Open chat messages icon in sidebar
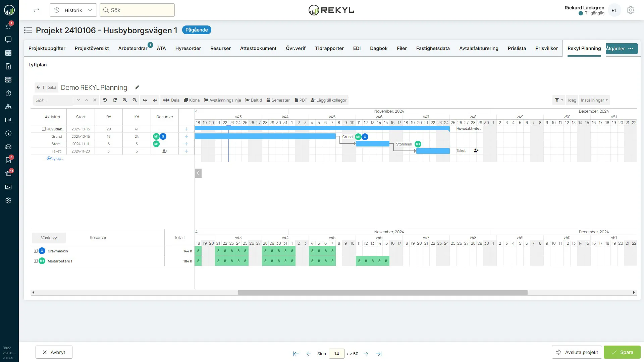This screenshot has width=644, height=362. [x=8, y=40]
